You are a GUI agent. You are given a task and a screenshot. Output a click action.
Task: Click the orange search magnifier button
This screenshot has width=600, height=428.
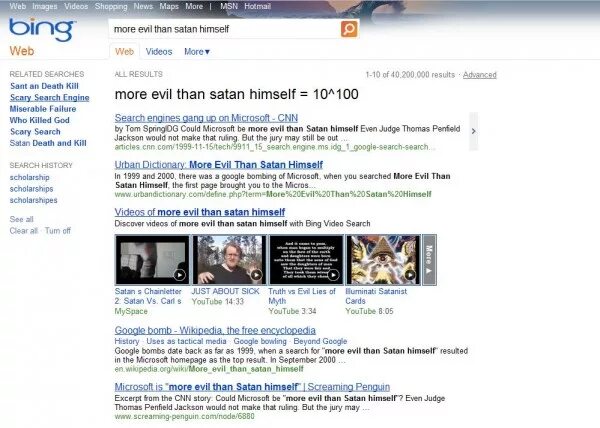coord(349,29)
